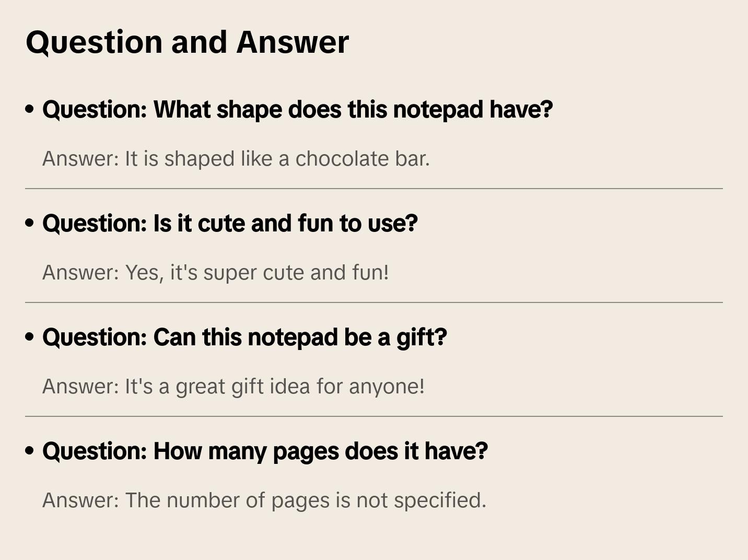Click the "How many pages does it have?" question
The image size is (748, 560).
pos(265,451)
